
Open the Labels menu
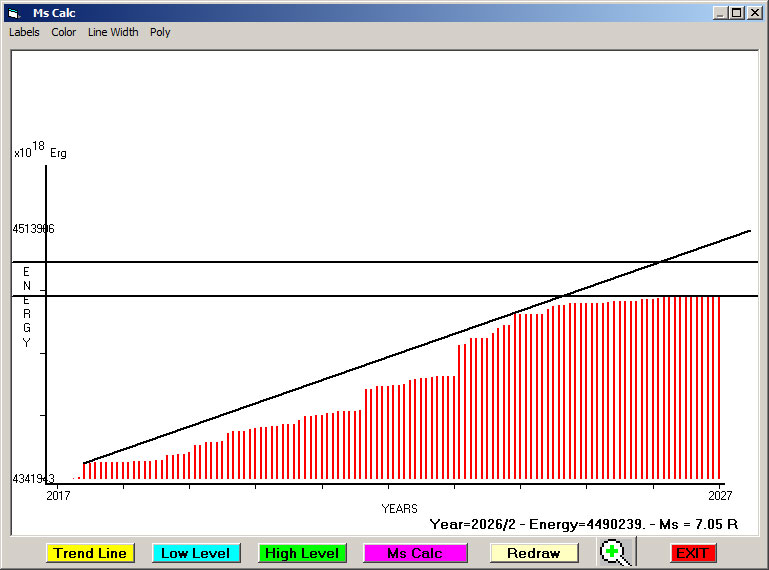[x=24, y=32]
